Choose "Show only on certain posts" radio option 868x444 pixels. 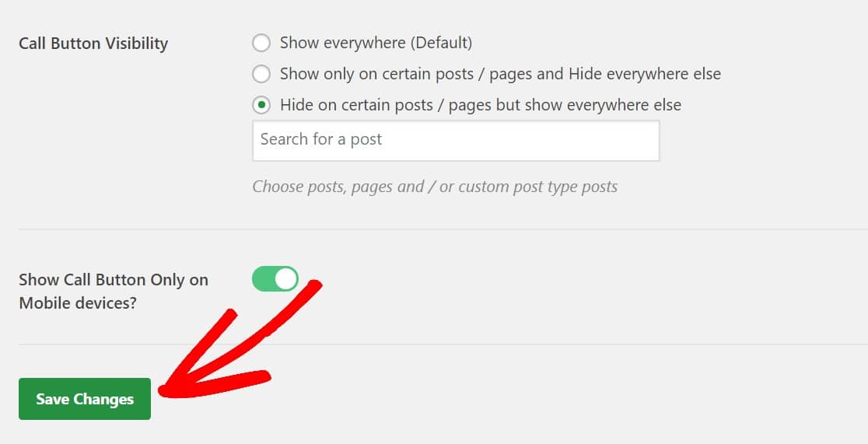click(261, 74)
